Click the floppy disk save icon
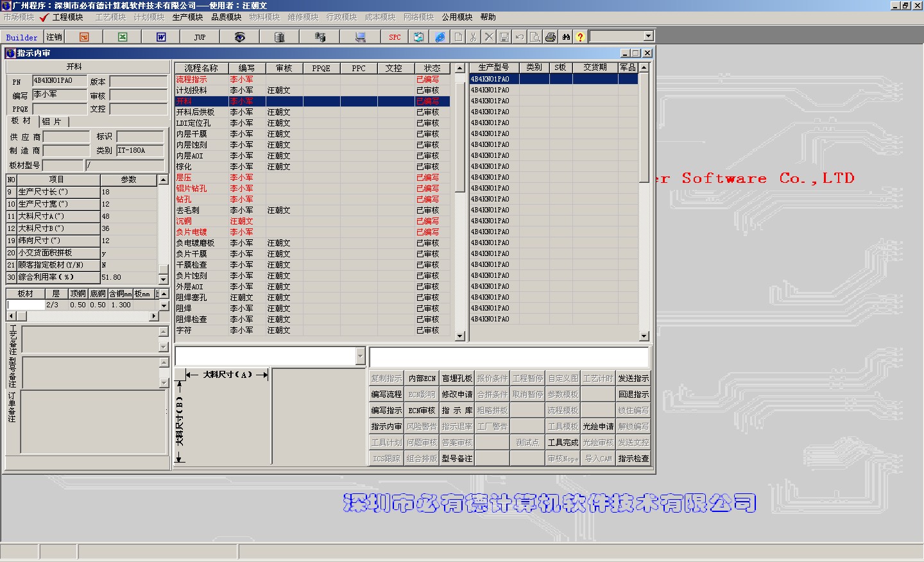The height and width of the screenshot is (562, 924). point(504,37)
